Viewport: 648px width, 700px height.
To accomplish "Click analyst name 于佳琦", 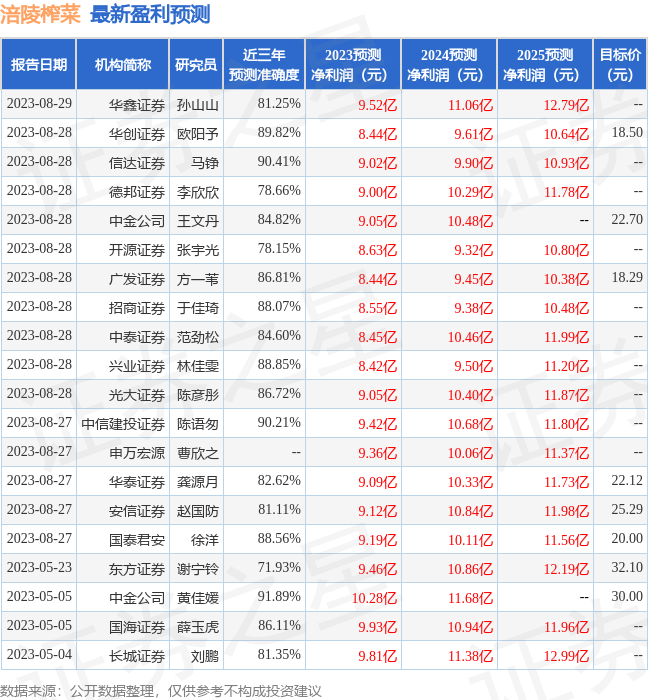I will [198, 308].
